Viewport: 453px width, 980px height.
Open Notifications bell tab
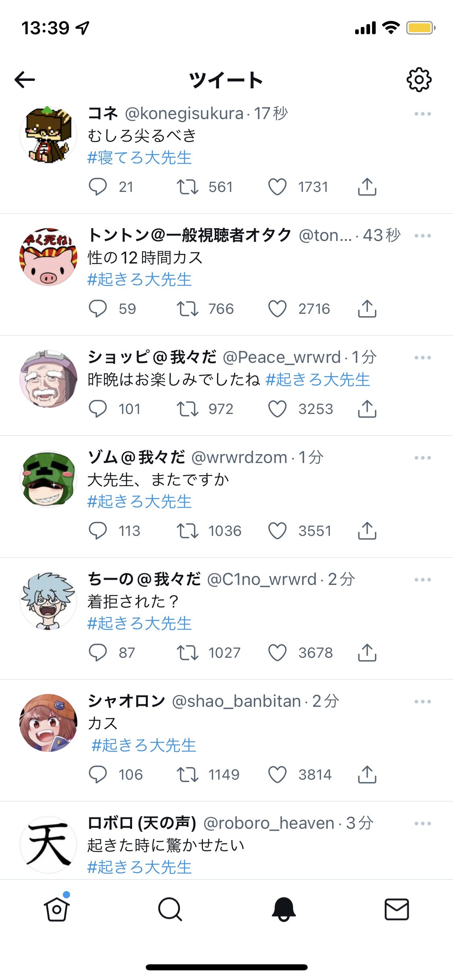point(283,909)
